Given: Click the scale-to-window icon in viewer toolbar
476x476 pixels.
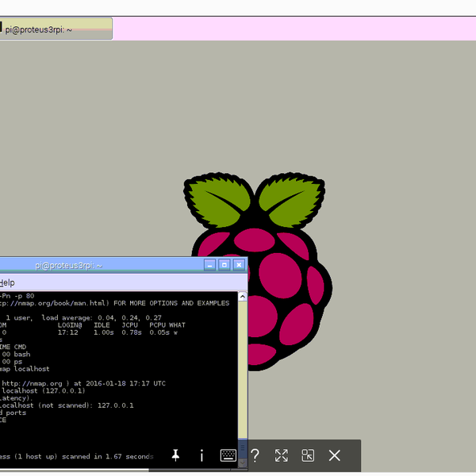Looking at the screenshot, I should (308, 455).
